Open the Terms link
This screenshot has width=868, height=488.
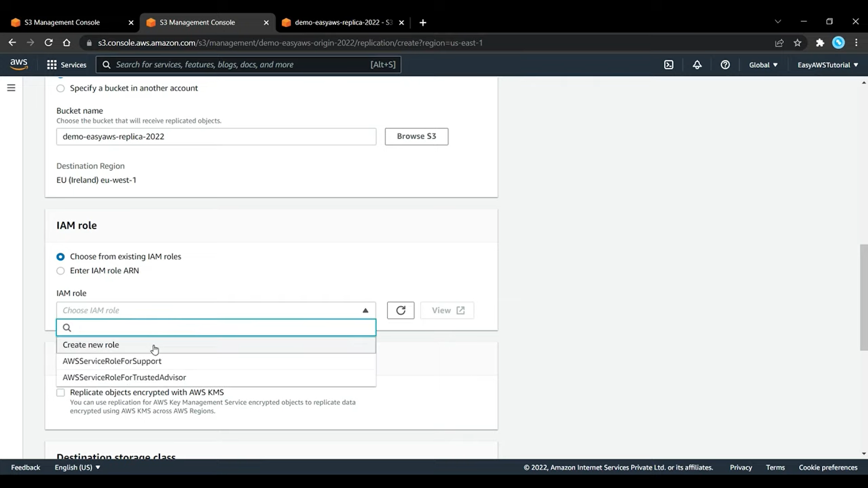pos(775,467)
